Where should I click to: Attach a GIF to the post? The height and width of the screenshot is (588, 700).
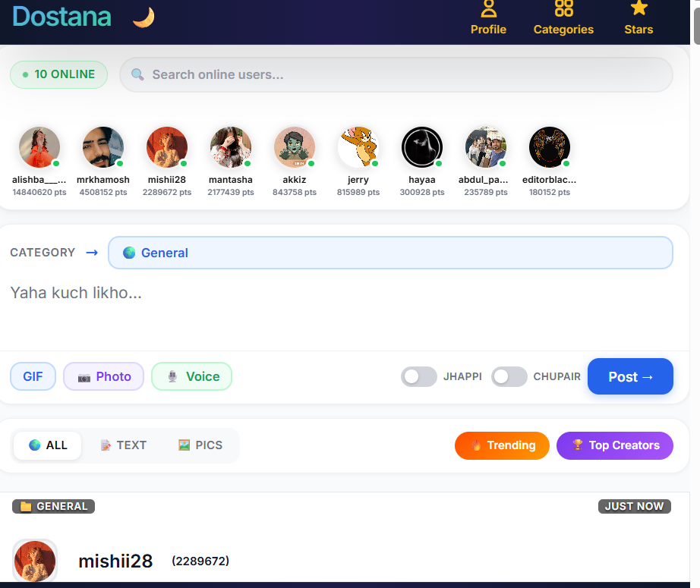pos(33,376)
